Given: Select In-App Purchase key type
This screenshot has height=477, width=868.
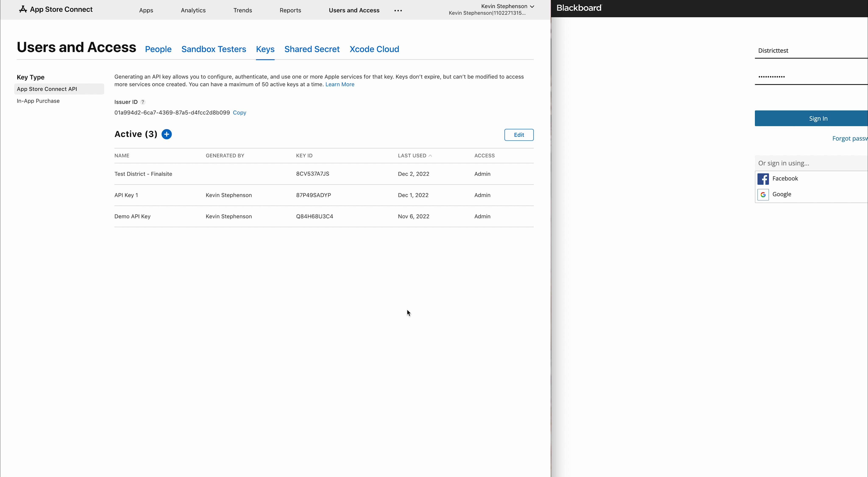Looking at the screenshot, I should point(38,101).
